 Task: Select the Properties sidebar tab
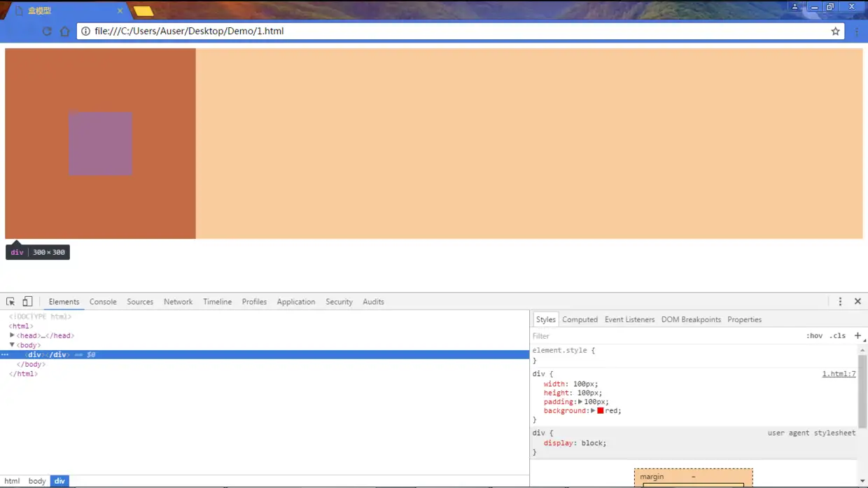pyautogui.click(x=744, y=319)
